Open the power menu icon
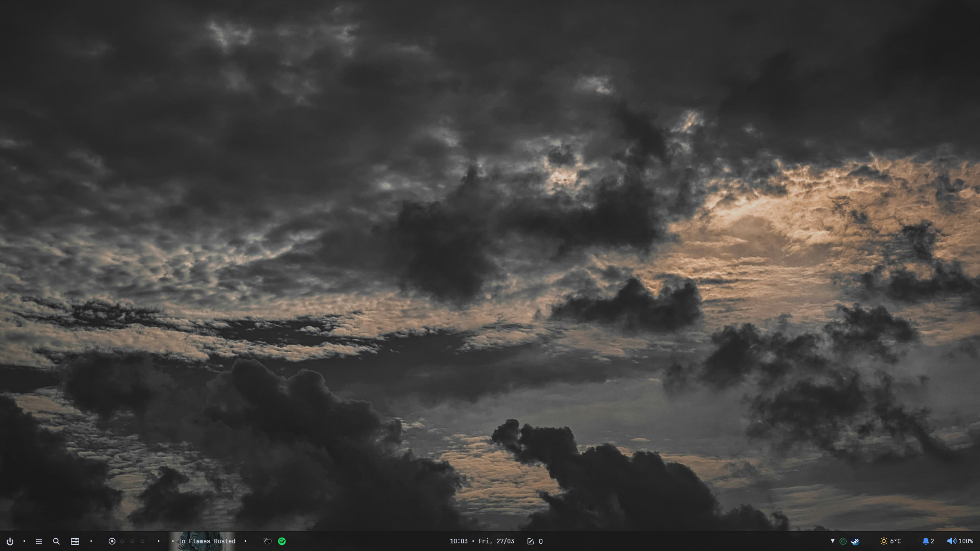Screen dimensions: 980x551 pyautogui.click(x=10, y=541)
